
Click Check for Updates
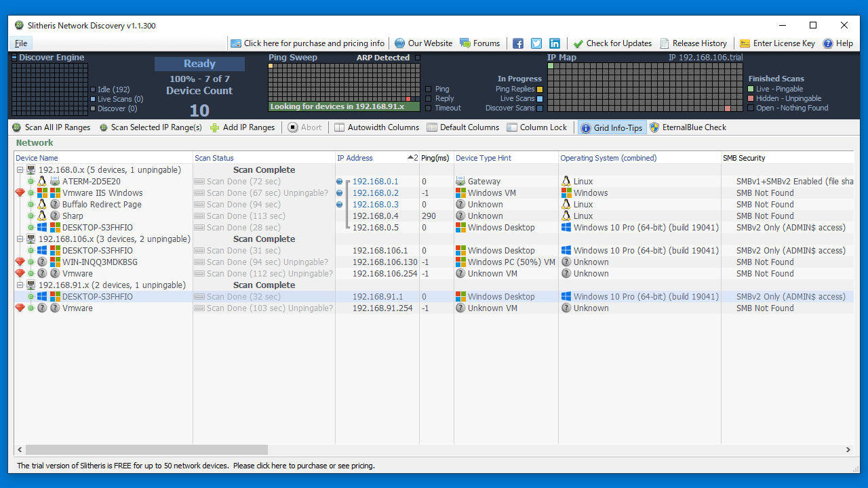coord(612,43)
